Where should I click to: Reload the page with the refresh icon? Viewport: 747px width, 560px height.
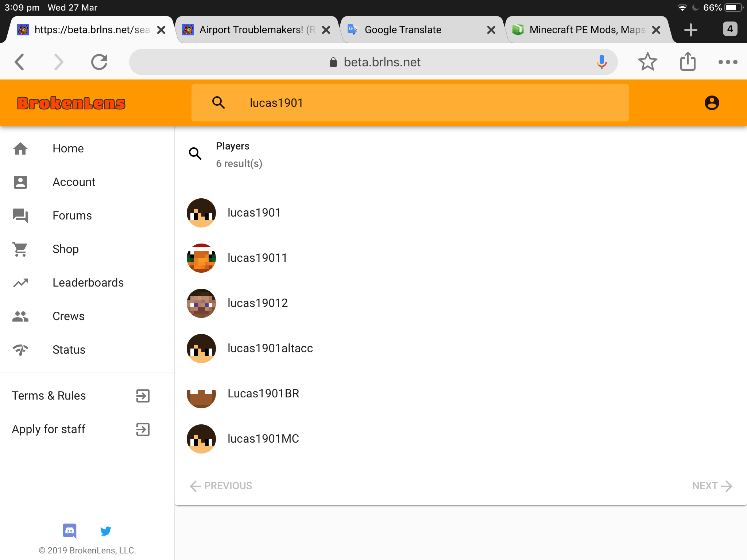pyautogui.click(x=99, y=62)
